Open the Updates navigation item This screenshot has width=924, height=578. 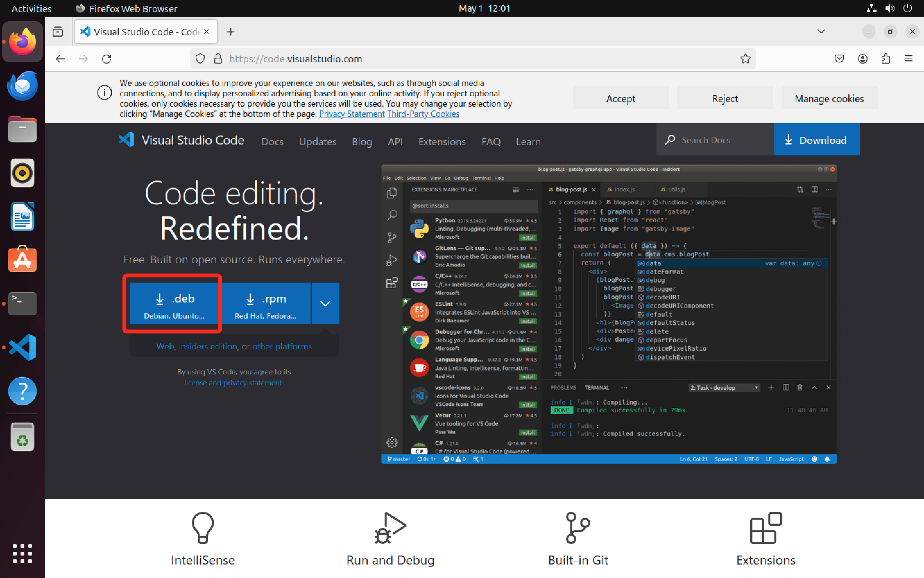pyautogui.click(x=318, y=141)
